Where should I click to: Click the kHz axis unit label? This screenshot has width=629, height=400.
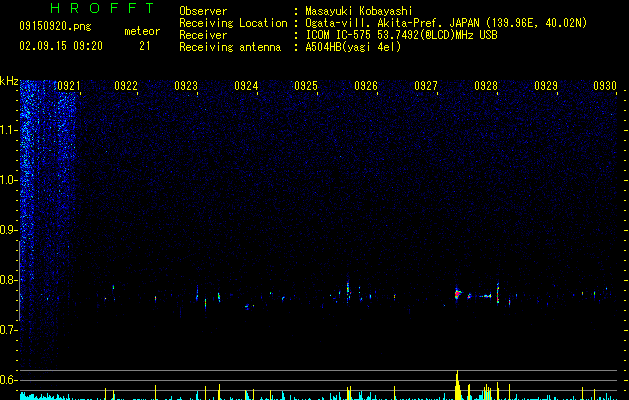9,81
